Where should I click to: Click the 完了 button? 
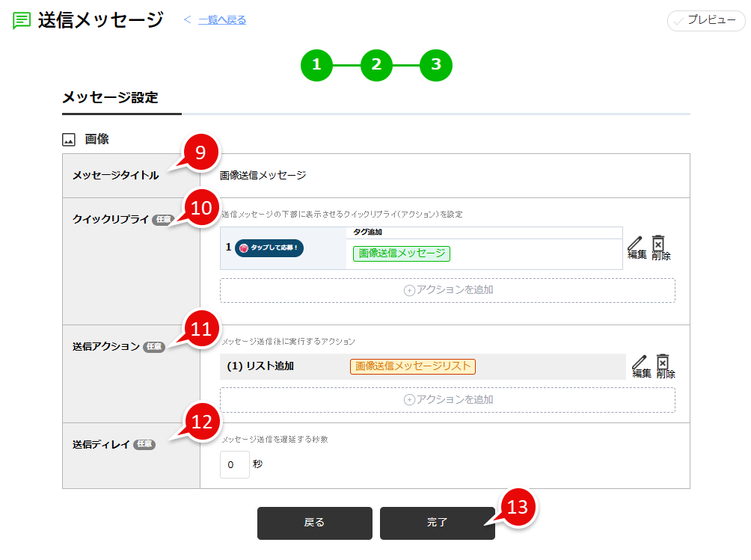[437, 523]
